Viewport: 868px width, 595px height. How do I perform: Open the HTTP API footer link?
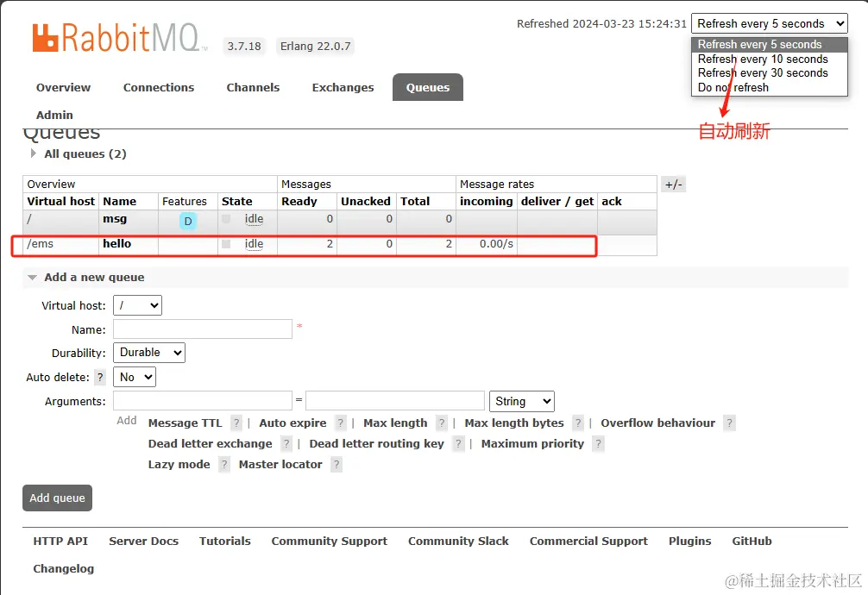pyautogui.click(x=60, y=542)
